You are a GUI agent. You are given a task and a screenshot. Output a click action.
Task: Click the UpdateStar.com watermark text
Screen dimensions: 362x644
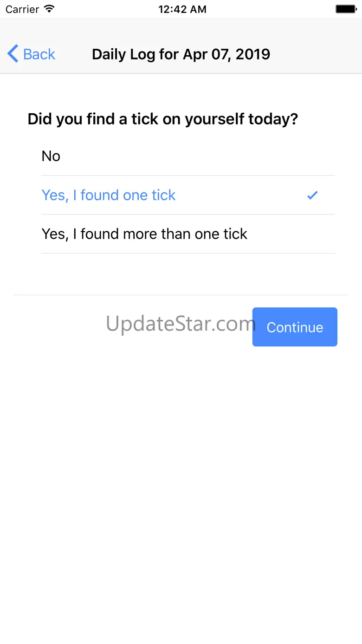[x=180, y=323]
